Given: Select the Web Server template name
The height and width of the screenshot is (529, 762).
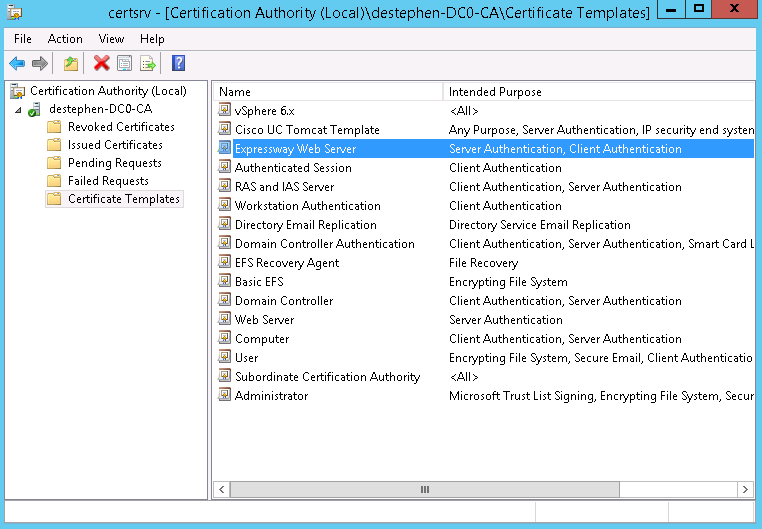Looking at the screenshot, I should [264, 320].
